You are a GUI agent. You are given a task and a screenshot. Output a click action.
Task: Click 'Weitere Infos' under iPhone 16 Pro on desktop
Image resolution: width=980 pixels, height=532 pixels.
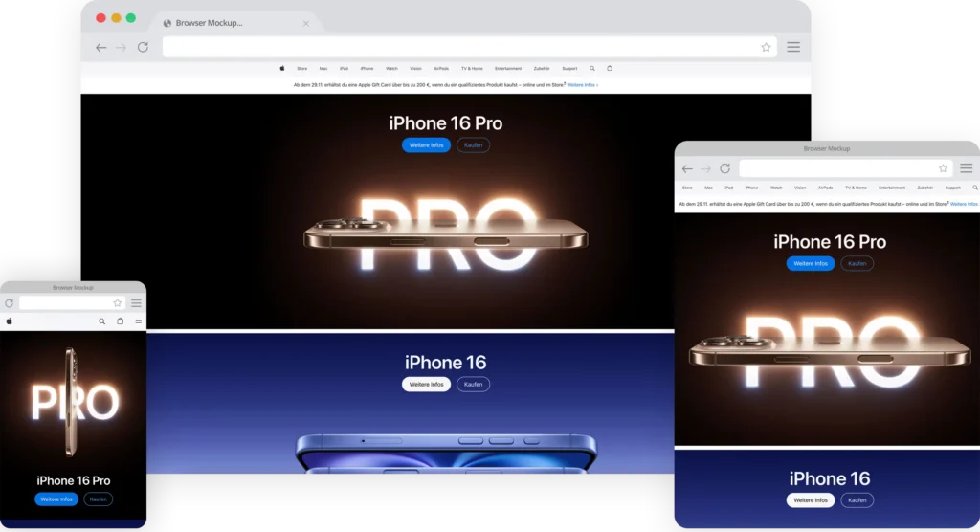pyautogui.click(x=426, y=145)
